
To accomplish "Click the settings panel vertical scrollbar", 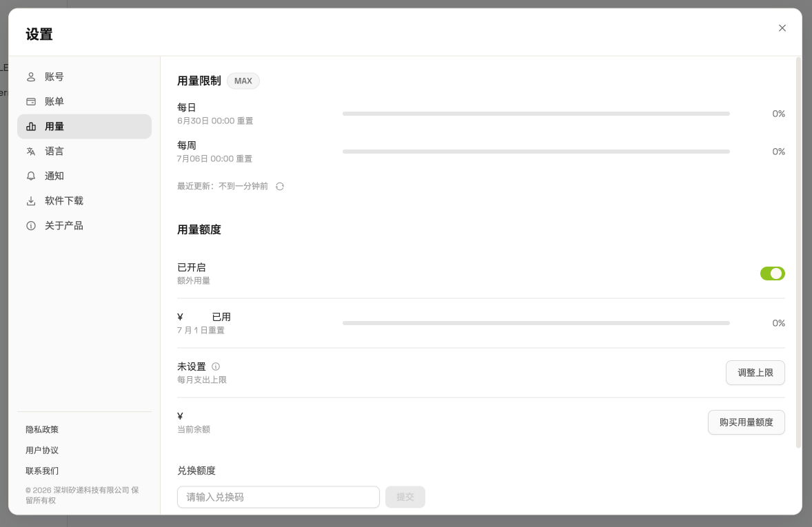I will pyautogui.click(x=798, y=252).
